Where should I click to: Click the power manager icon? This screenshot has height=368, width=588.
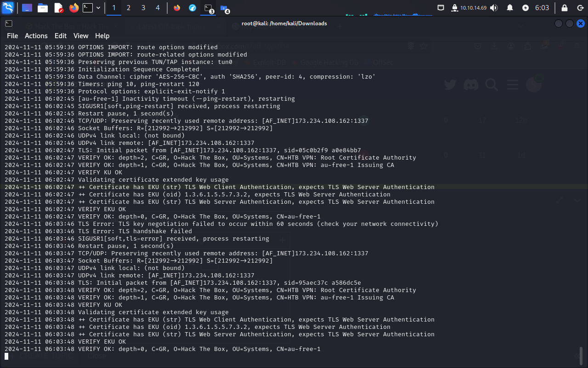click(x=526, y=8)
